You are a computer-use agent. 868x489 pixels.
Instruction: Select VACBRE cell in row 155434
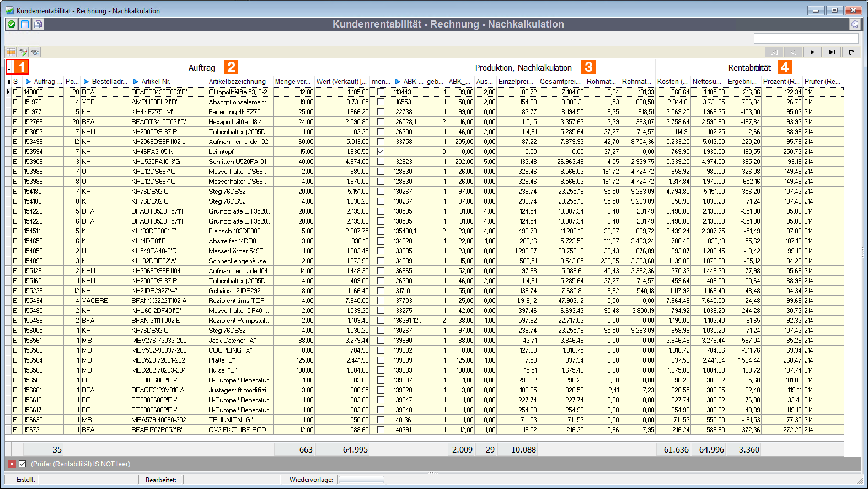[105, 301]
